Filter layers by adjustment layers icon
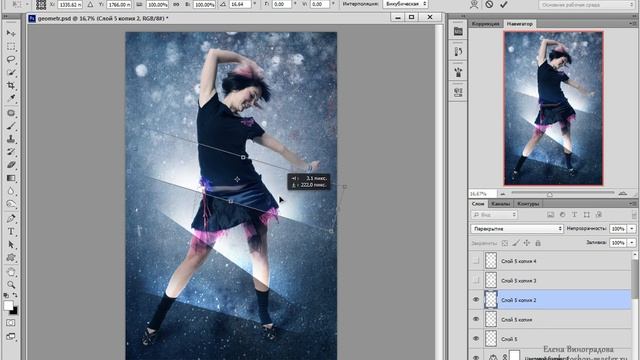Image resolution: width=640 pixels, height=360 pixels. point(562,215)
